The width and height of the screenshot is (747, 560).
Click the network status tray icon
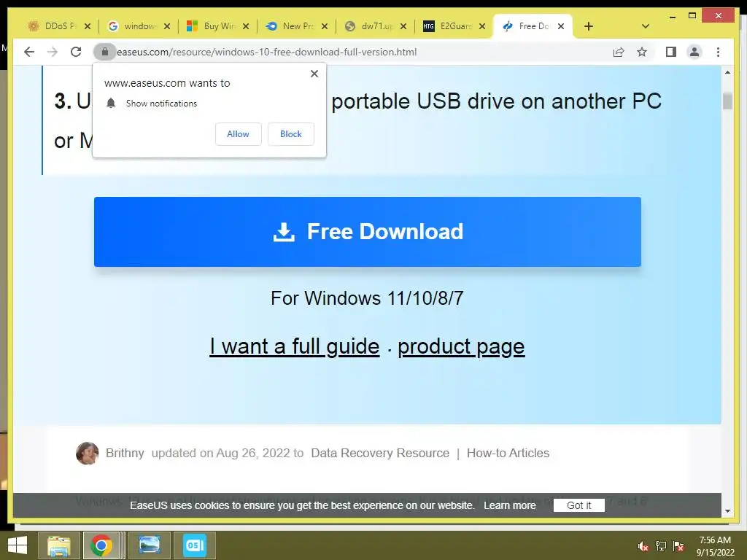pyautogui.click(x=661, y=546)
